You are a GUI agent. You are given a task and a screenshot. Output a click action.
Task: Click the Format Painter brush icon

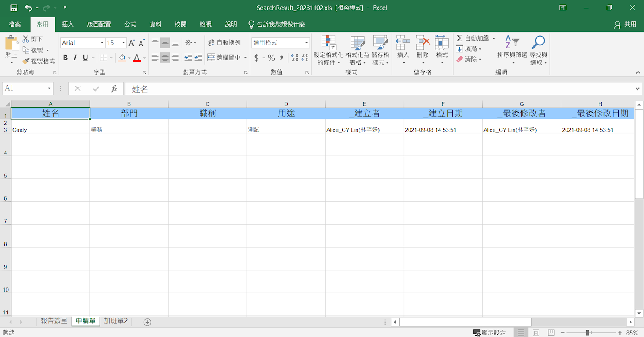26,61
